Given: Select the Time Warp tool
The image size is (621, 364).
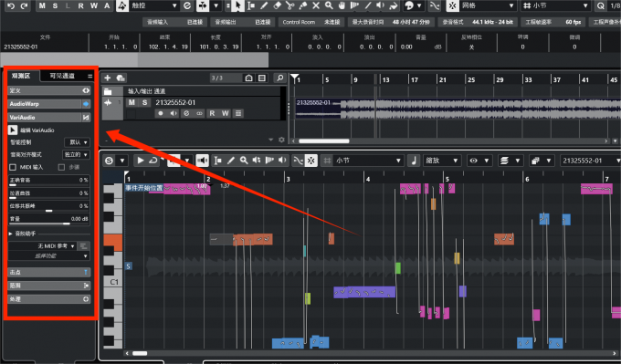Looking at the screenshot, I should click(x=355, y=5).
